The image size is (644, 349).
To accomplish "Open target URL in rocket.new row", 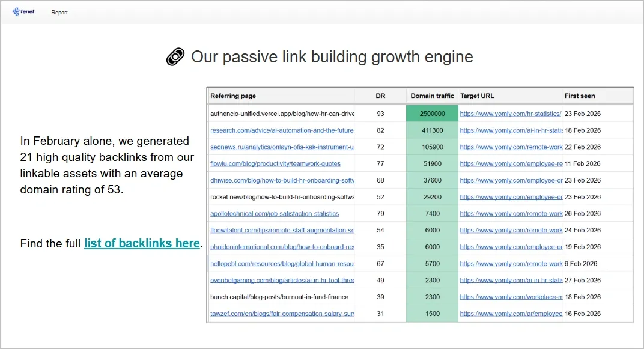I will [x=511, y=197].
